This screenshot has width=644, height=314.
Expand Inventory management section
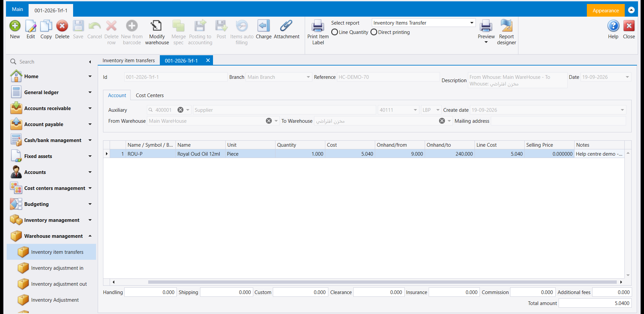pyautogui.click(x=90, y=220)
